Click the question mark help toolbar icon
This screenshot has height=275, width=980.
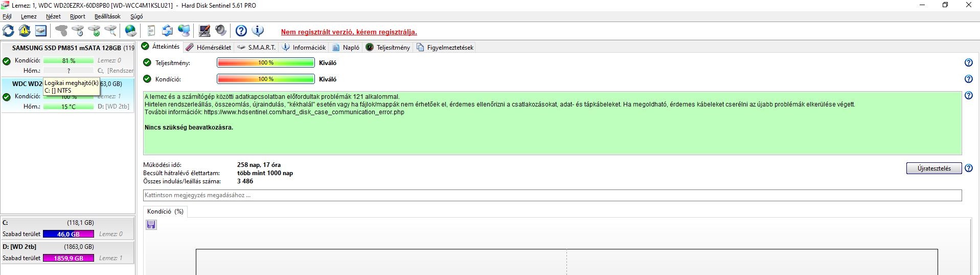click(x=241, y=31)
